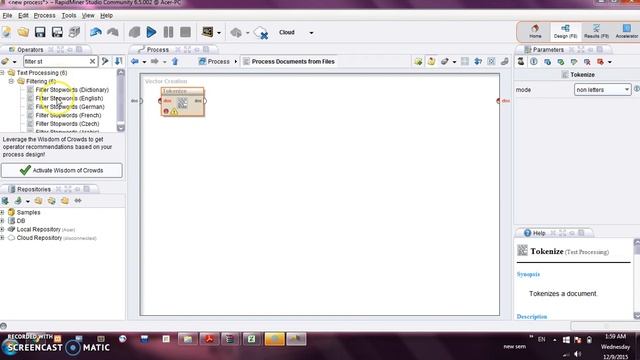Click the Synopsis heading in Help
The width and height of the screenshot is (640, 360).
(x=528, y=274)
